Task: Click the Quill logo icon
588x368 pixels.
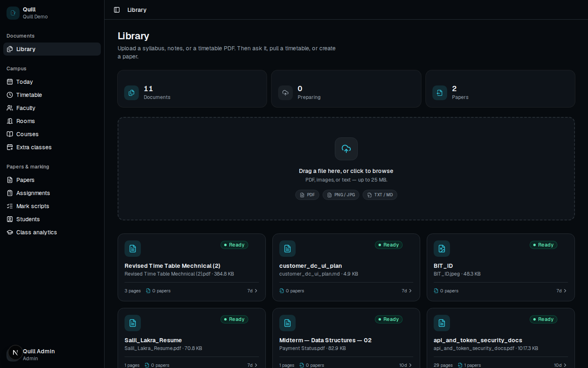Action: pyautogui.click(x=13, y=13)
